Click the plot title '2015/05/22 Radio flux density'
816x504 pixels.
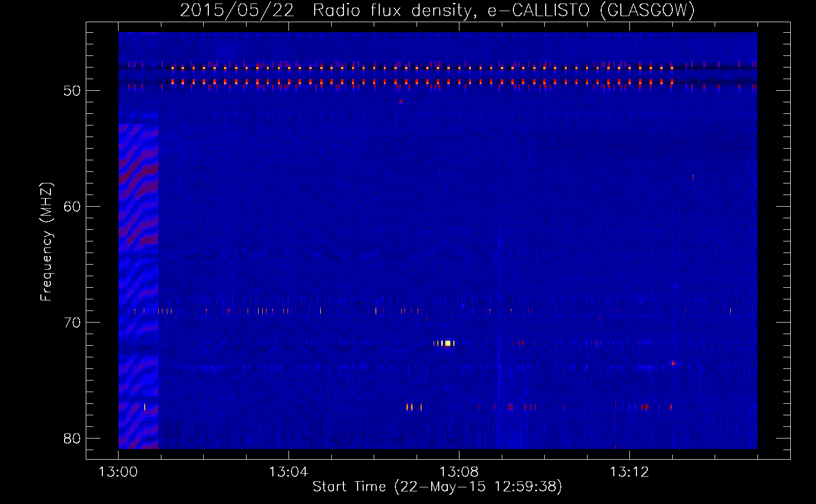coord(327,10)
